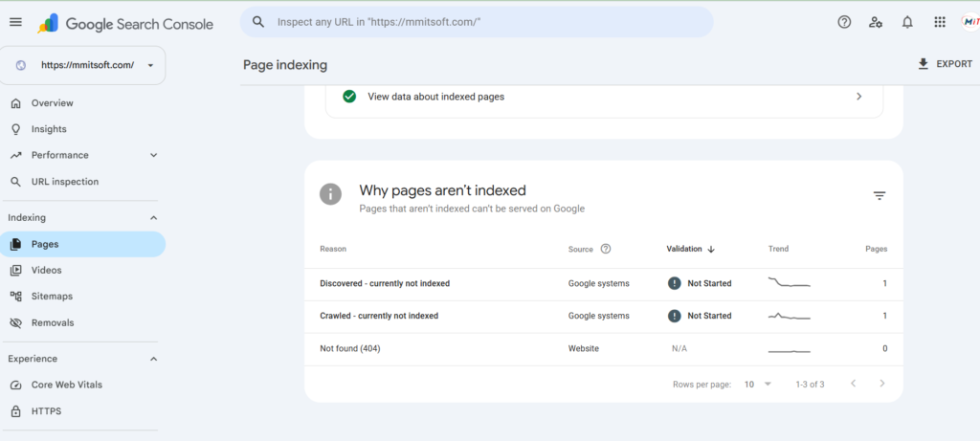Screen dimensions: 980x441
Task: Open the property selector dropdown
Action: 83,65
